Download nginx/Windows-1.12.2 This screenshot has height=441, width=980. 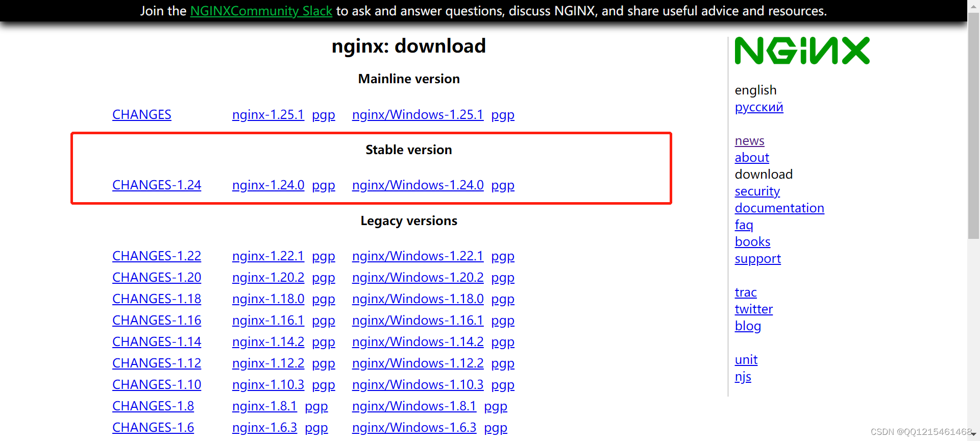click(x=418, y=363)
